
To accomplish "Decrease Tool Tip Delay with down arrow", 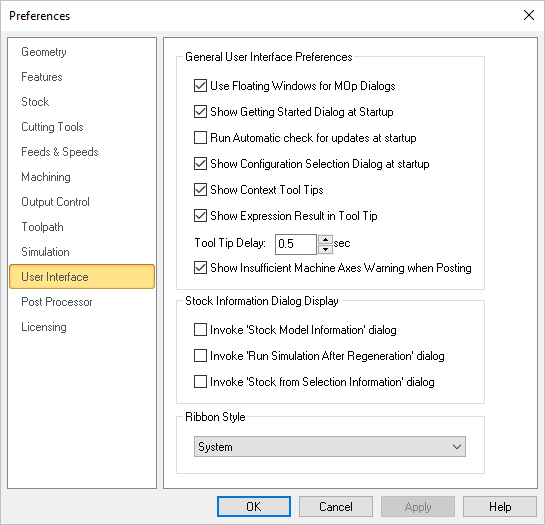I will [x=325, y=249].
